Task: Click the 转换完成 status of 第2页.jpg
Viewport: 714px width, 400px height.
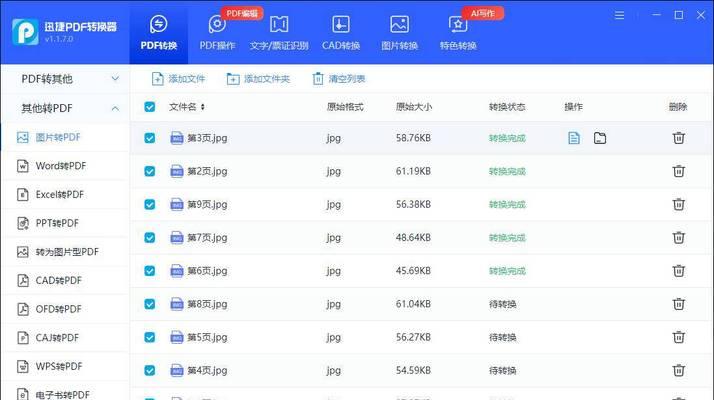Action: 507,171
